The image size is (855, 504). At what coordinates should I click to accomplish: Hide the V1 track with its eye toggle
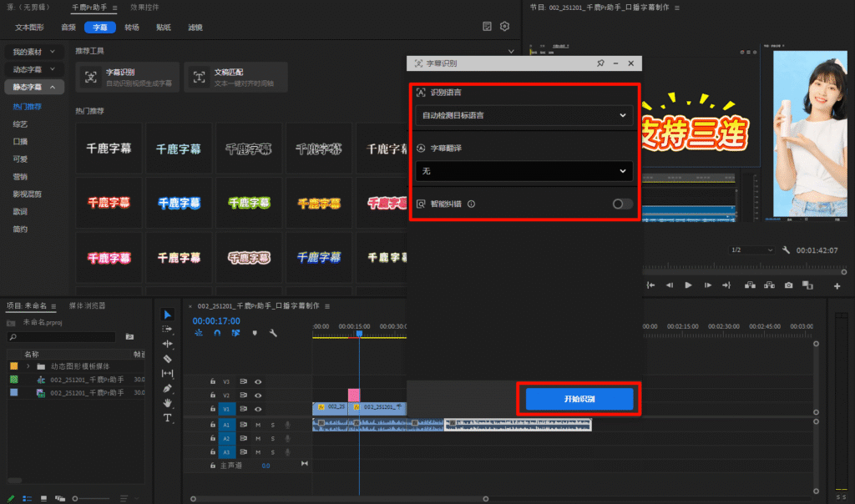[258, 409]
